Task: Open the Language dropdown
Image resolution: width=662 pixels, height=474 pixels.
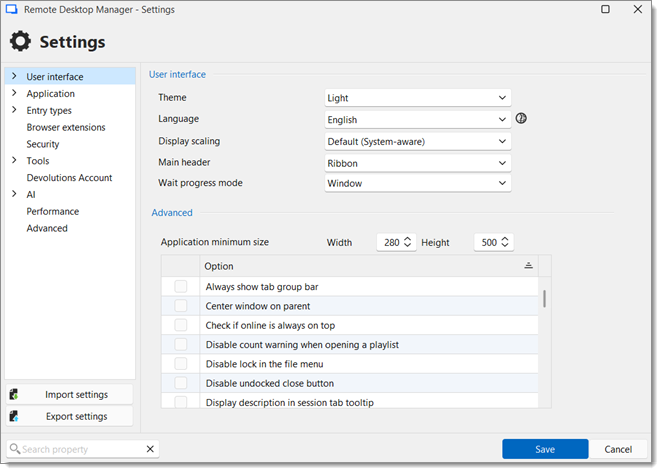Action: [x=418, y=120]
